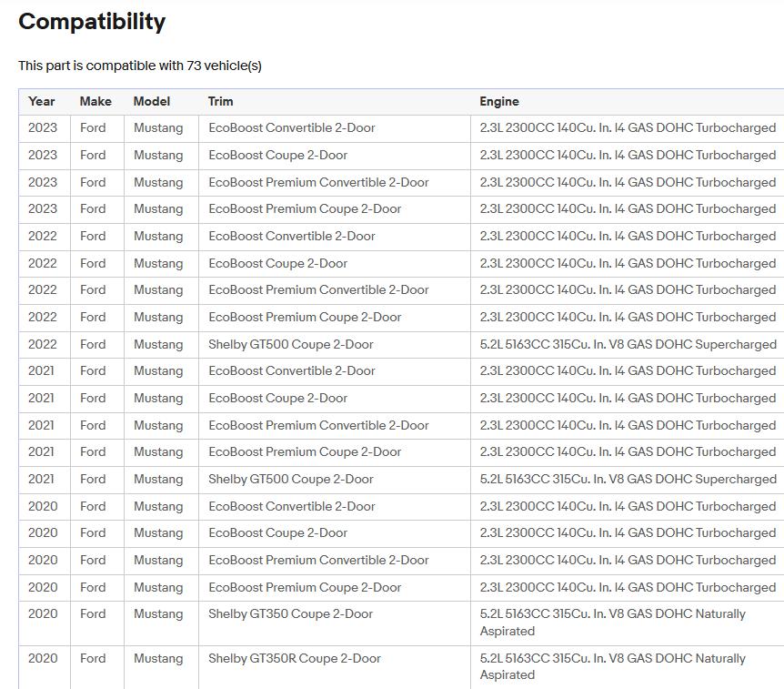The height and width of the screenshot is (689, 784).
Task: Select the Shelby GT350R Coupe 2-Door trim cell
Action: click(x=295, y=658)
